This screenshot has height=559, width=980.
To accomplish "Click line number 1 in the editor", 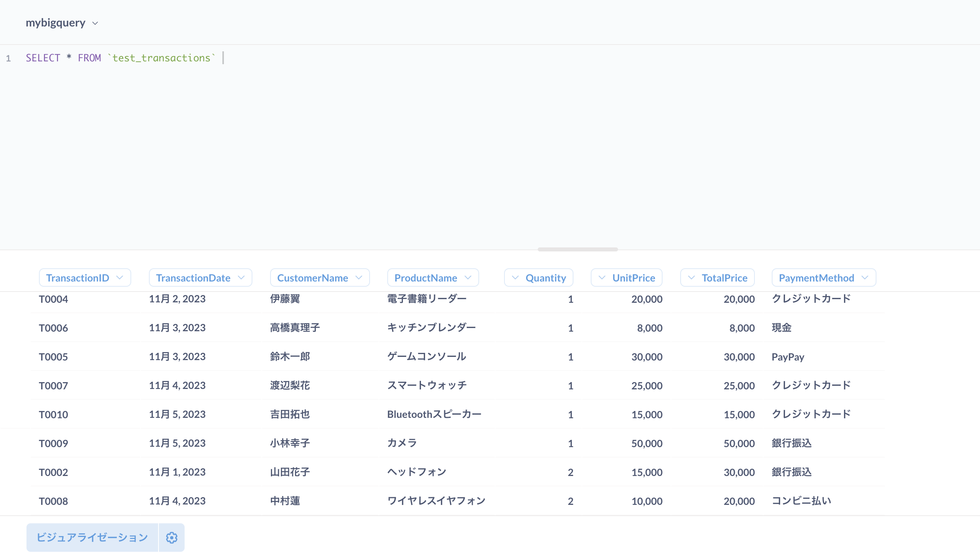I will pyautogui.click(x=8, y=58).
